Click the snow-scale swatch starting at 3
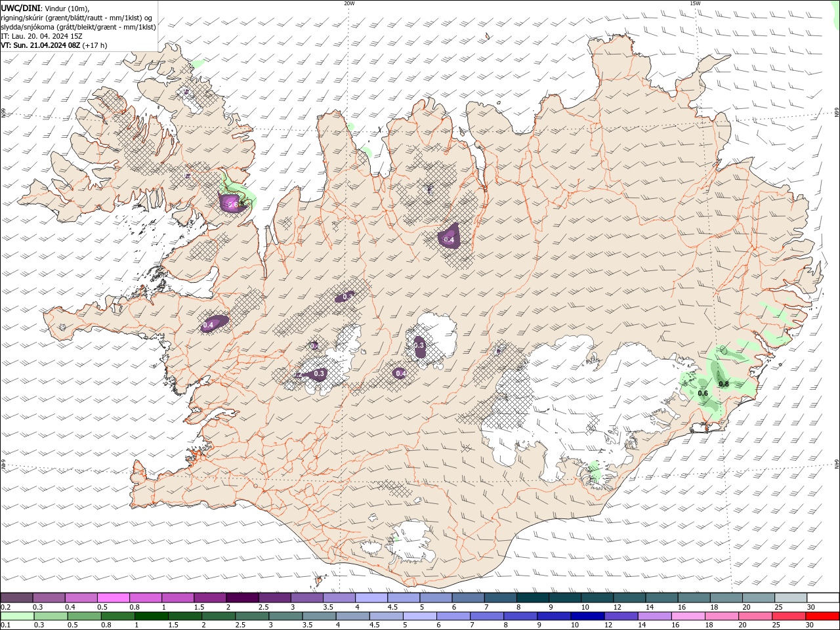This screenshot has width=840, height=630. [x=306, y=598]
